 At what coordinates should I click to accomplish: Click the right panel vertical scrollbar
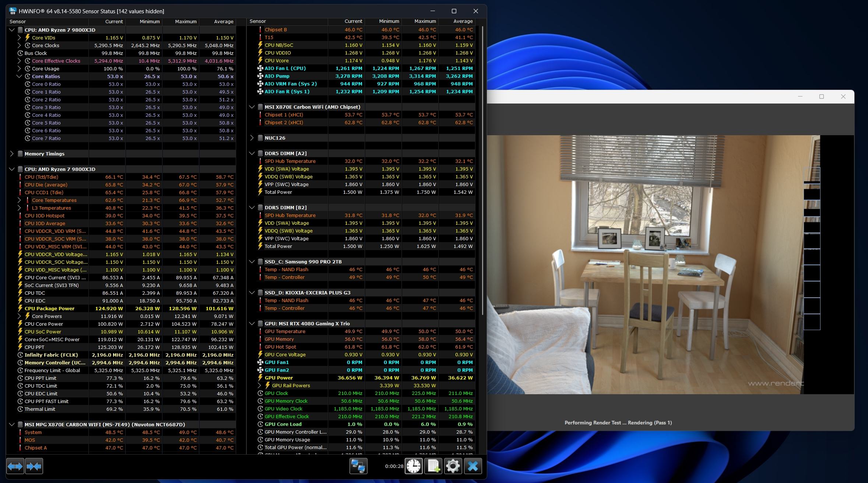click(483, 169)
